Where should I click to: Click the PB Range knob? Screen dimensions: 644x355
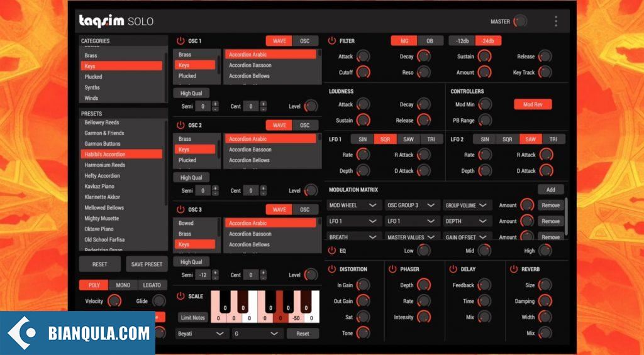coord(485,120)
